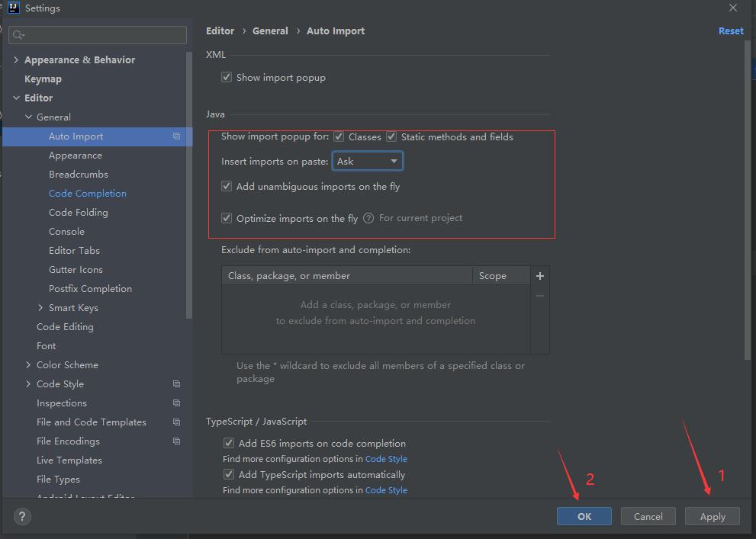756x539 pixels.
Task: Click the Cancel button
Action: [x=648, y=516]
